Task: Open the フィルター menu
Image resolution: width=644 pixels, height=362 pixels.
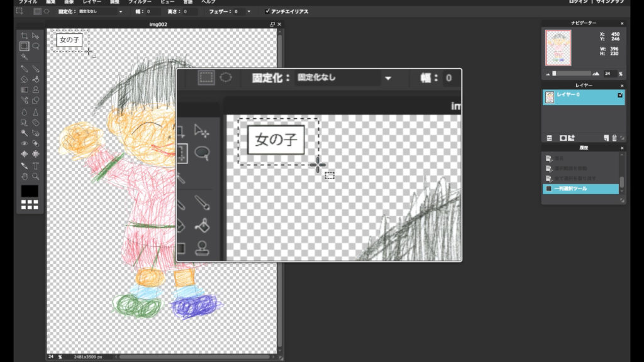Action: tap(140, 3)
